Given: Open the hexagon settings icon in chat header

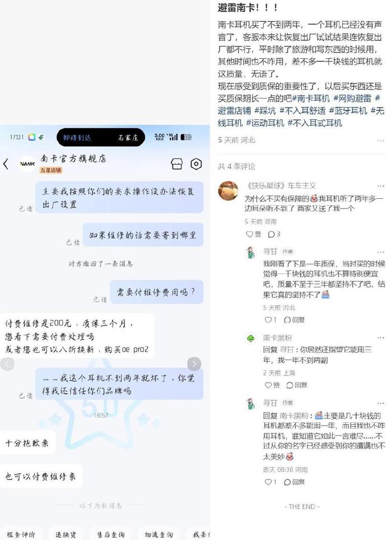Looking at the screenshot, I should pyautogui.click(x=196, y=164).
